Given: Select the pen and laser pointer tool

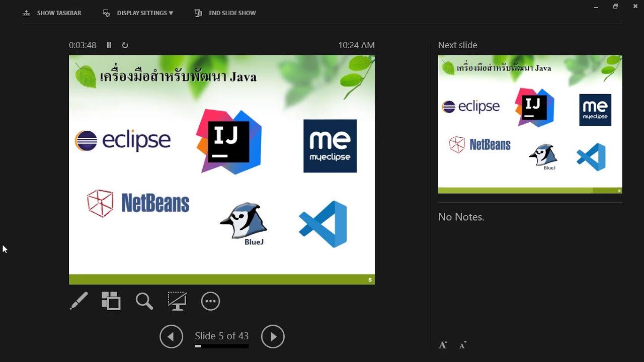Looking at the screenshot, I should click(79, 301).
